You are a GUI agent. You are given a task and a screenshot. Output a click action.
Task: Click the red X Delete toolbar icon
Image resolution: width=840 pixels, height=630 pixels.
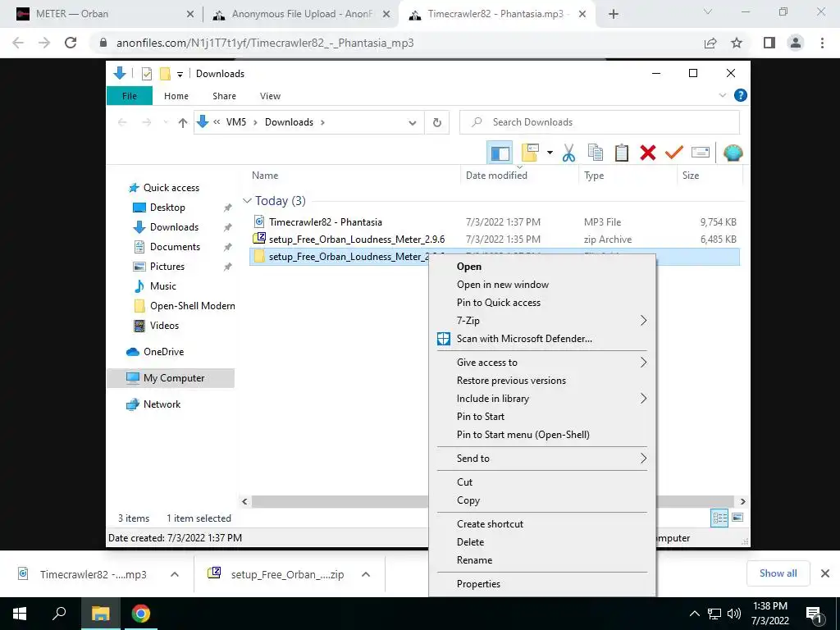coord(648,153)
